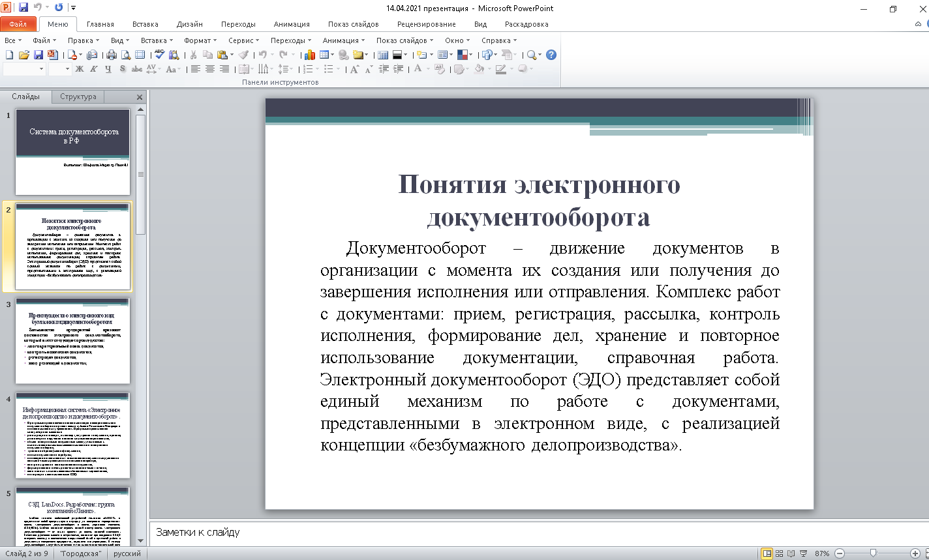This screenshot has width=929, height=560.
Task: Open the font name combo box
Action: pyautogui.click(x=23, y=69)
